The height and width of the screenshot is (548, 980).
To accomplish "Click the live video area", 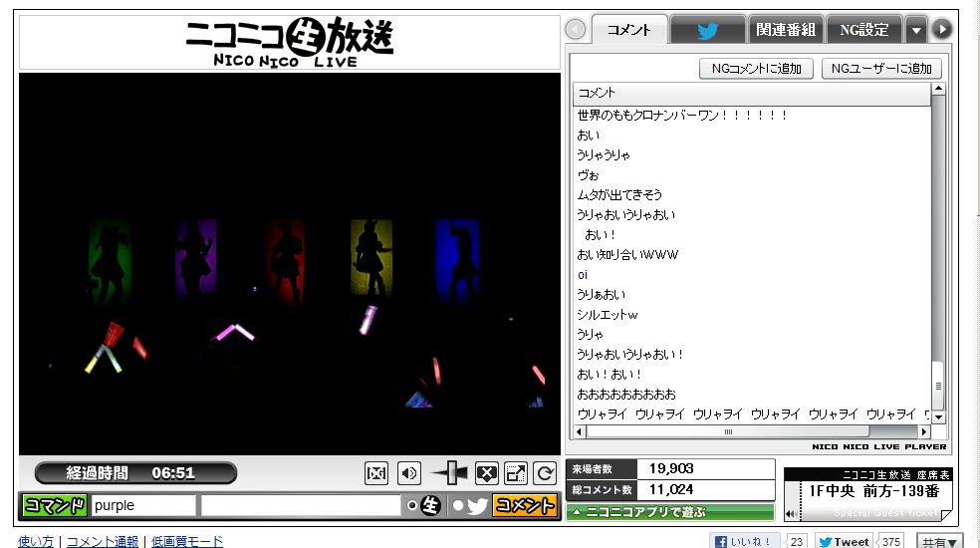I will pos(290,263).
